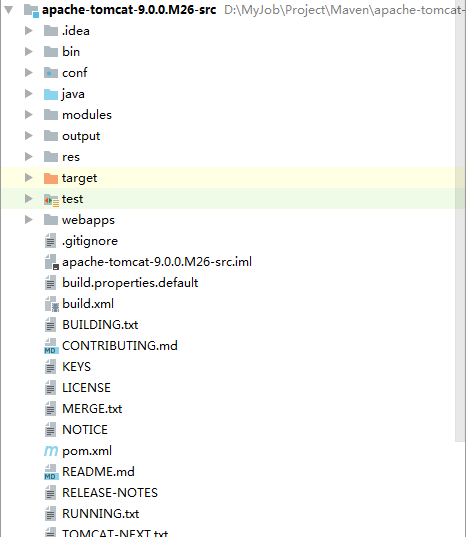The width and height of the screenshot is (466, 537).
Task: Click the RELEASE-NOTES file icon
Action: (51, 493)
